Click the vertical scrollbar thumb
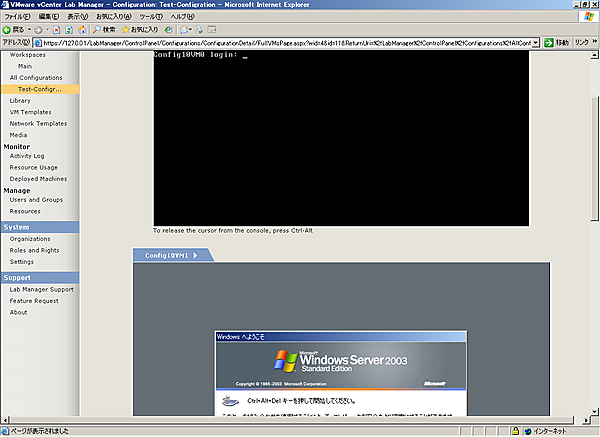This screenshot has height=438, width=600. pos(594,158)
